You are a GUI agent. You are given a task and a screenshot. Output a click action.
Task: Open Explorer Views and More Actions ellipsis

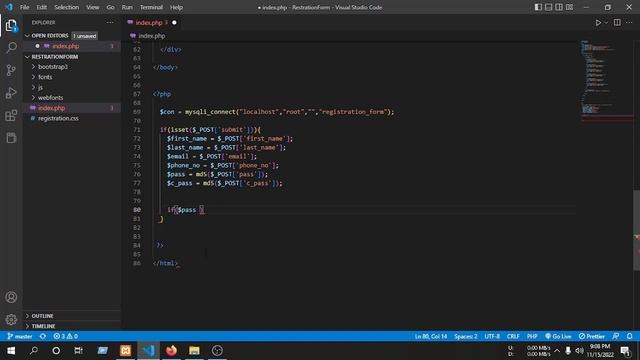pos(110,22)
